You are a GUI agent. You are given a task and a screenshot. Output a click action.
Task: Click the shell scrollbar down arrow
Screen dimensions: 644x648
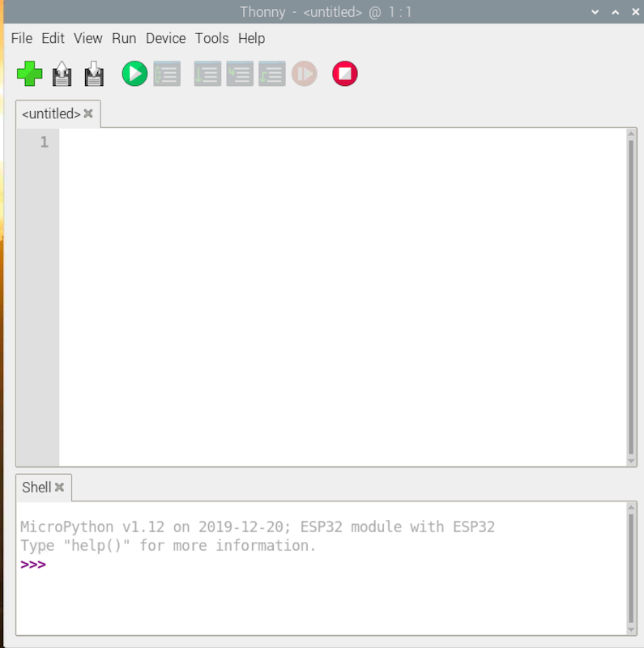click(x=631, y=630)
